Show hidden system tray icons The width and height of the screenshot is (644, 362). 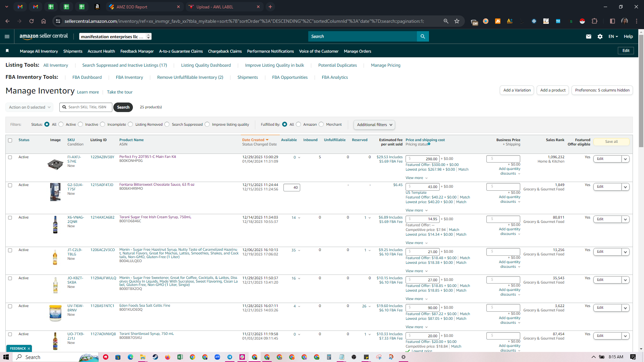coord(593,357)
